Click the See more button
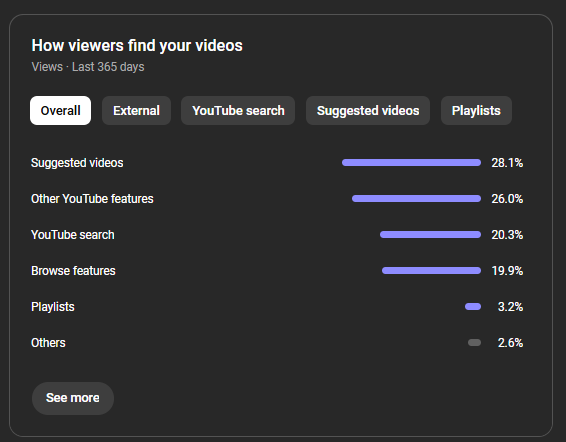 point(73,398)
